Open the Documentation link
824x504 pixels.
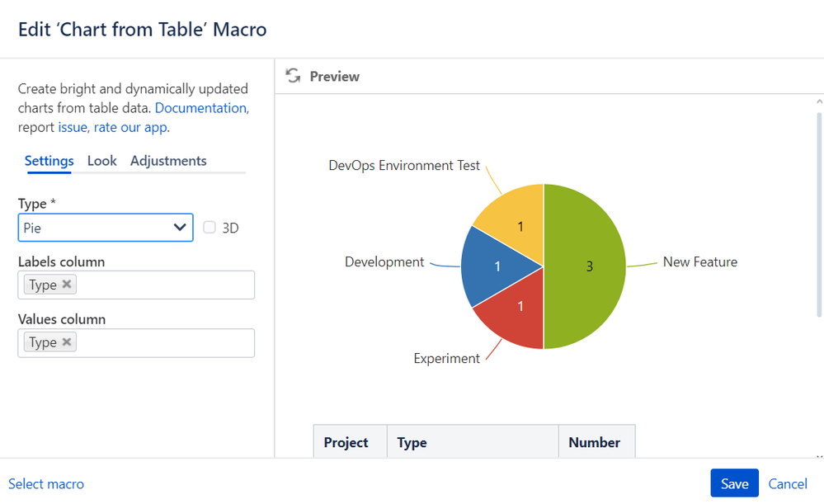coord(200,108)
